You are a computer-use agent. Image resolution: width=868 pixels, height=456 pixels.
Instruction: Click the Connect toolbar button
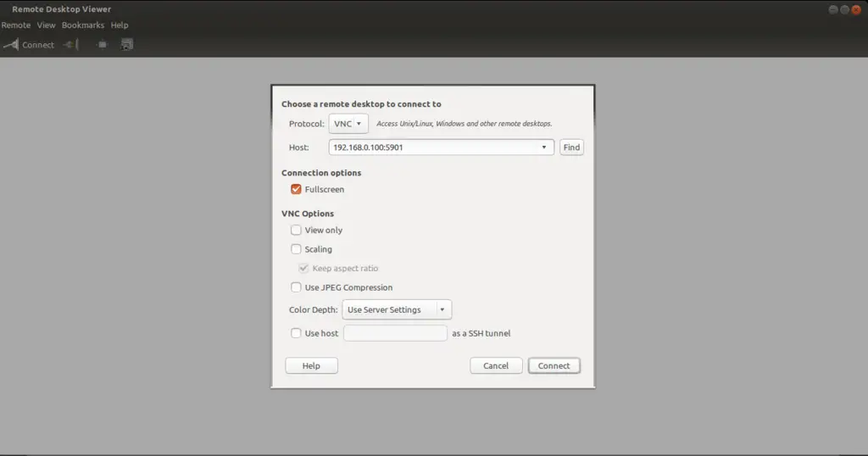tap(29, 45)
